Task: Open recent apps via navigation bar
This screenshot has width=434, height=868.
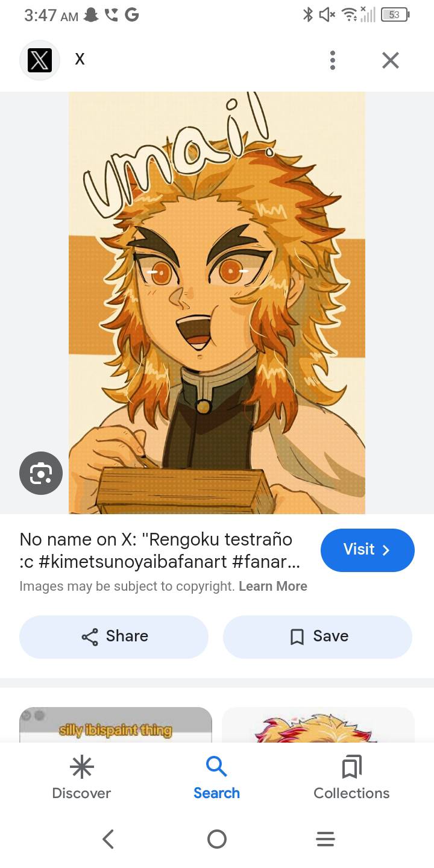Action: click(x=325, y=839)
